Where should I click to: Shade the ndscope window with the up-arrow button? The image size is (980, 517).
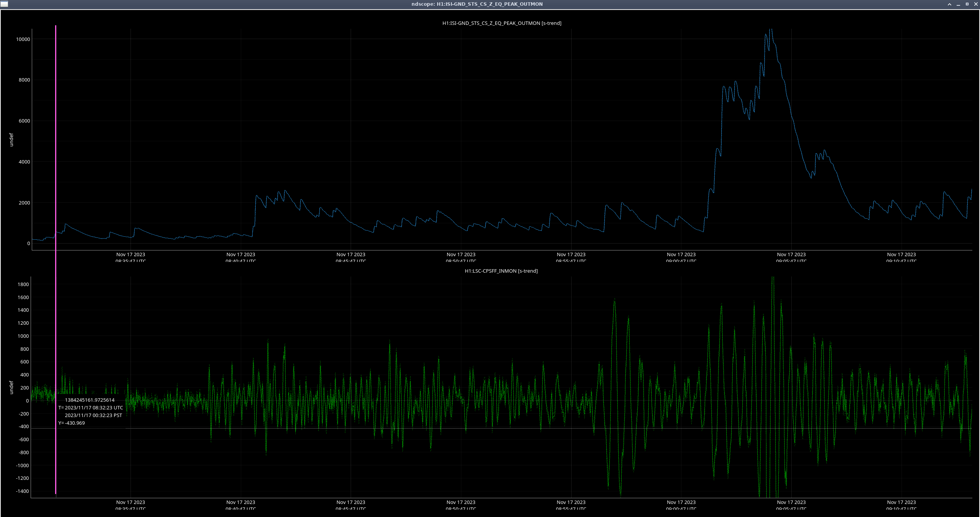pyautogui.click(x=949, y=4)
